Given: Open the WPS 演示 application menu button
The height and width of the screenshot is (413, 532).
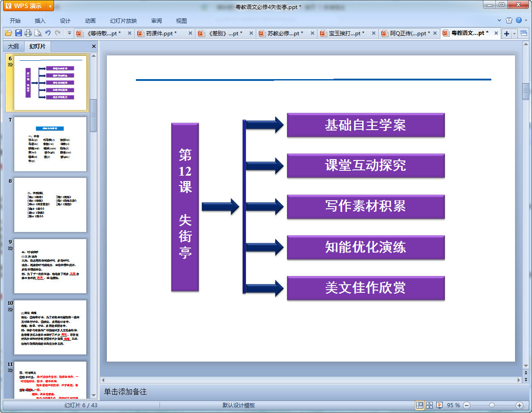Looking at the screenshot, I should click(x=25, y=6).
